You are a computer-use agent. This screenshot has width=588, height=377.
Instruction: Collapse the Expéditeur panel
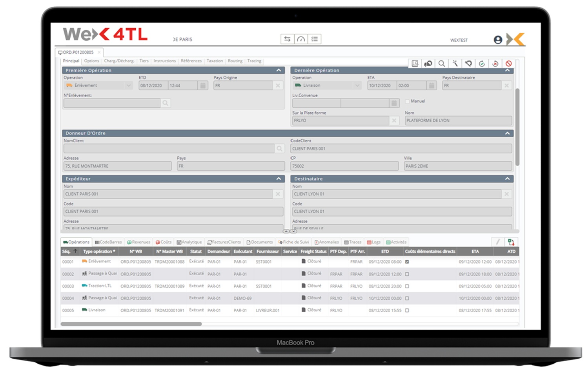279,178
